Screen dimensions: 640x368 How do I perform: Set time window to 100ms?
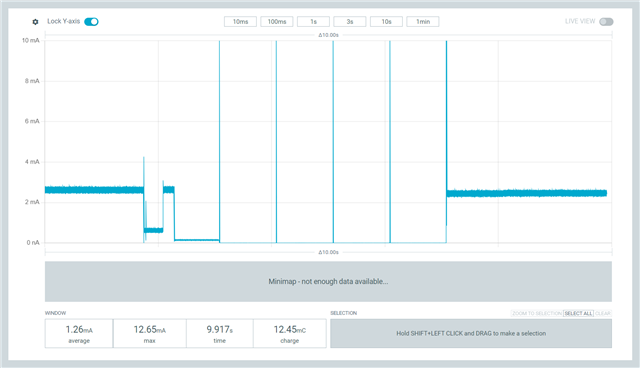point(277,22)
